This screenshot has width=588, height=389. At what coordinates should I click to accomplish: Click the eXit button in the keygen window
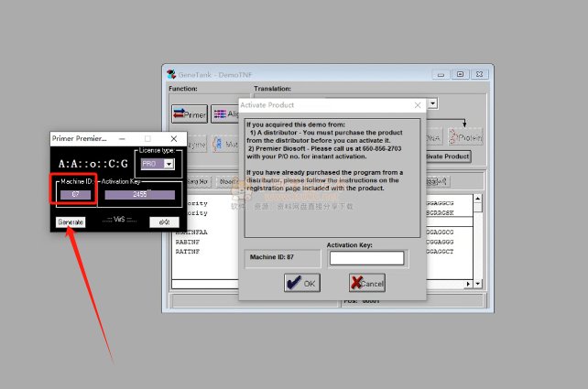click(164, 222)
